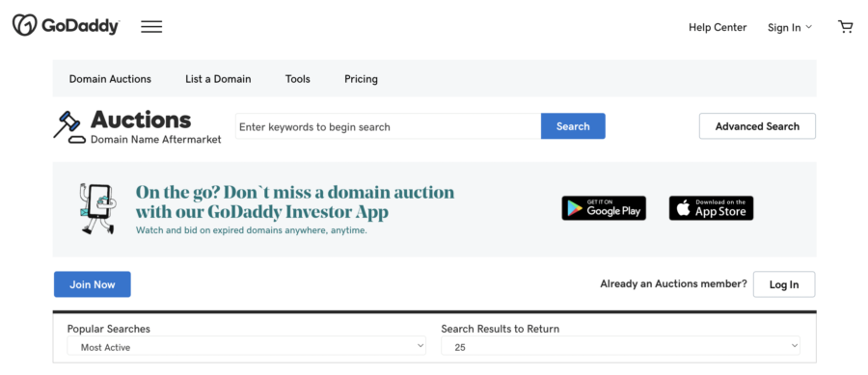Screen dimensions: 868x375
Task: Open the shopping cart
Action: tap(845, 27)
